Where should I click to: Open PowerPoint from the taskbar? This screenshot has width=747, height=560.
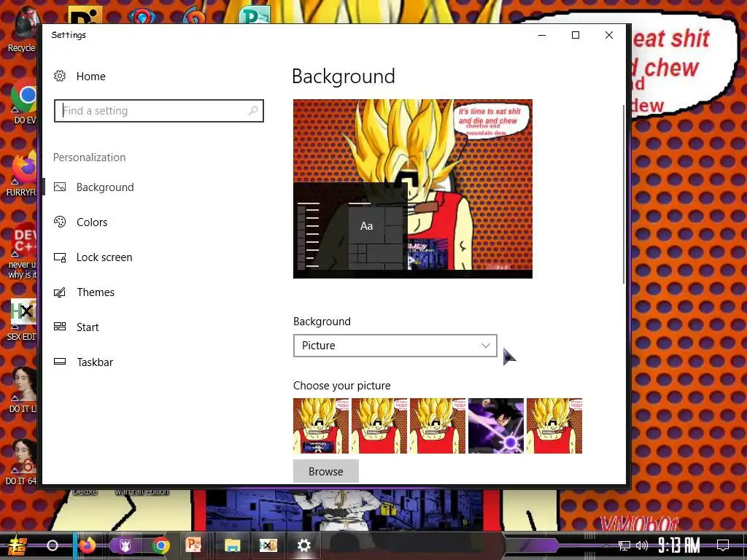pyautogui.click(x=193, y=545)
